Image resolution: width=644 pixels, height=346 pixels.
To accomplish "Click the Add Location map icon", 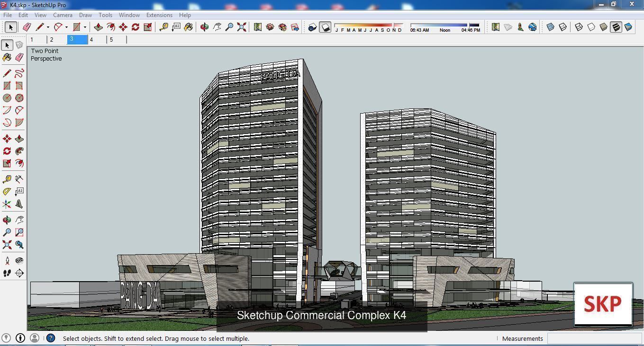I will point(496,27).
